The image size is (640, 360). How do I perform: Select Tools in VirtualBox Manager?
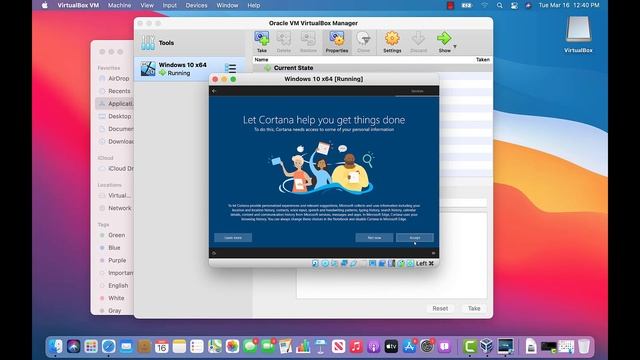point(190,42)
